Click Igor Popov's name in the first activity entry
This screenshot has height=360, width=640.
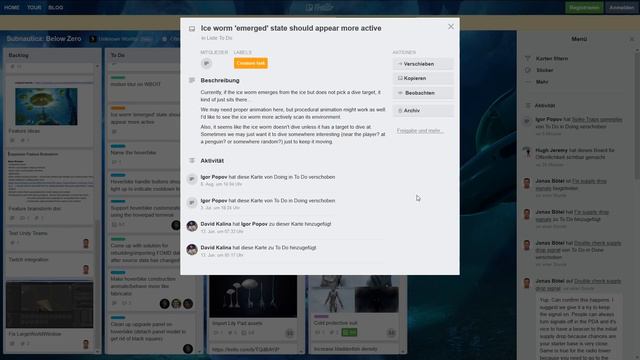pyautogui.click(x=214, y=177)
